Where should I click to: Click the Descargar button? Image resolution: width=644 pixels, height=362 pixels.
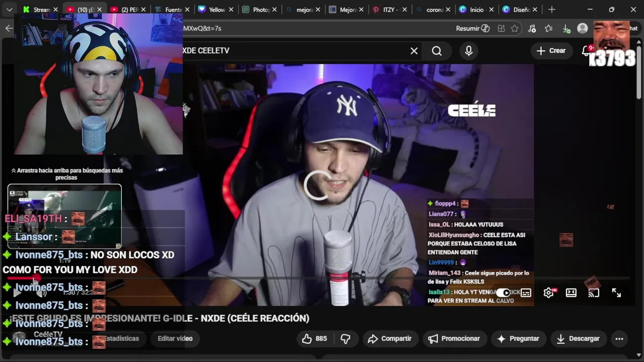pos(578,339)
